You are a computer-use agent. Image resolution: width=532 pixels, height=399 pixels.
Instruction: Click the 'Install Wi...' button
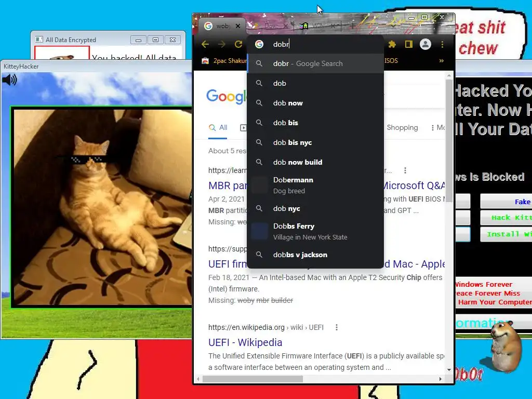pos(506,234)
